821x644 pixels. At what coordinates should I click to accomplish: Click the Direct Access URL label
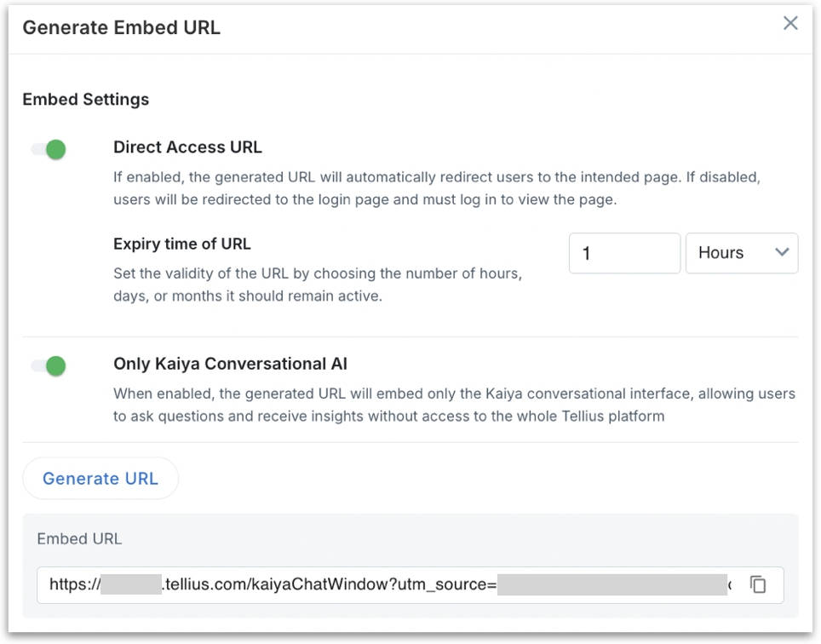point(187,147)
